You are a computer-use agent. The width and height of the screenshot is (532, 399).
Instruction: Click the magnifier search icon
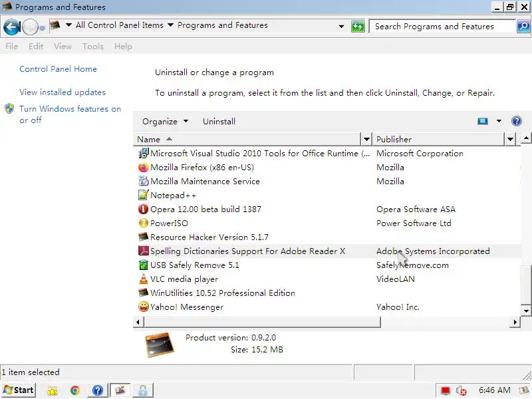coord(523,27)
